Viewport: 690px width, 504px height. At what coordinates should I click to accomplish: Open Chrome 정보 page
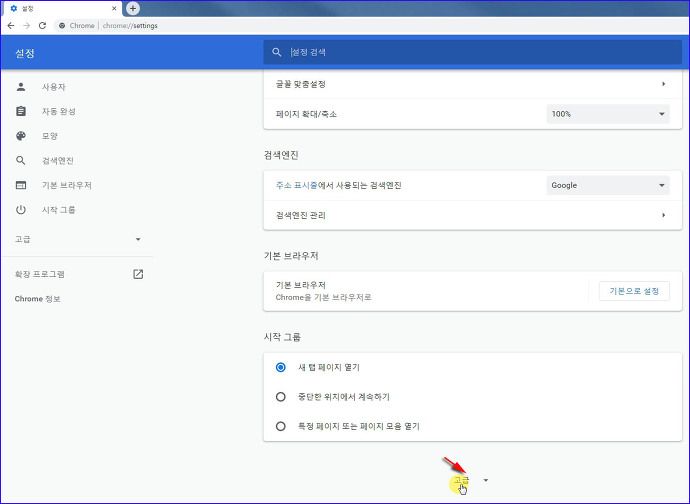[x=37, y=299]
